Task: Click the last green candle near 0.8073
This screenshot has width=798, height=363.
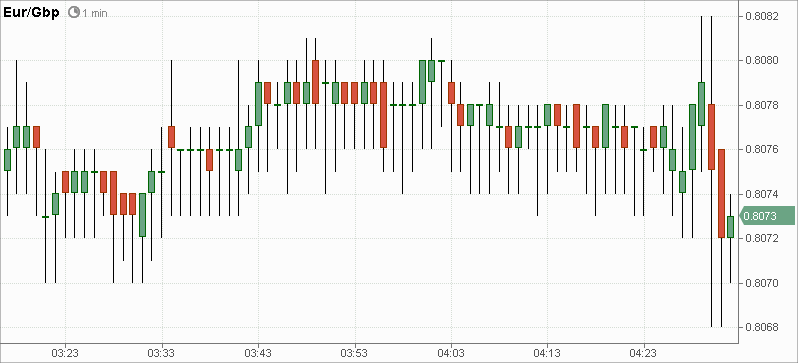Action: pyautogui.click(x=730, y=227)
